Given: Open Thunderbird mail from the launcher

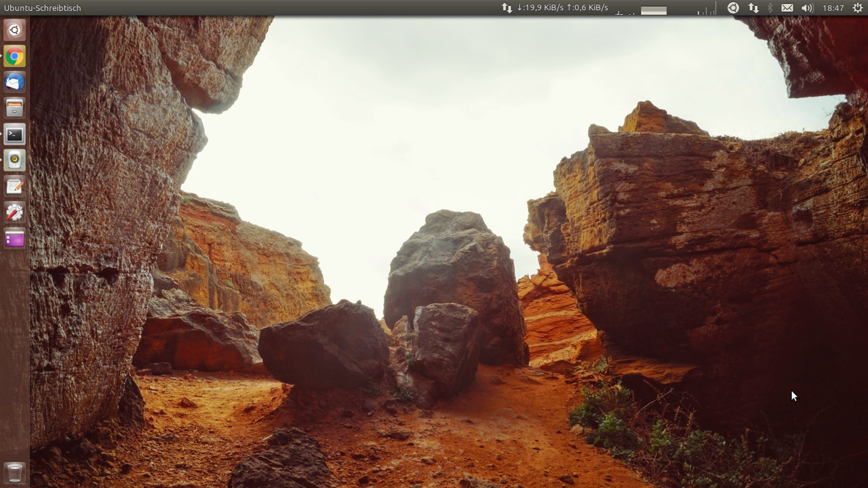Looking at the screenshot, I should 14,82.
